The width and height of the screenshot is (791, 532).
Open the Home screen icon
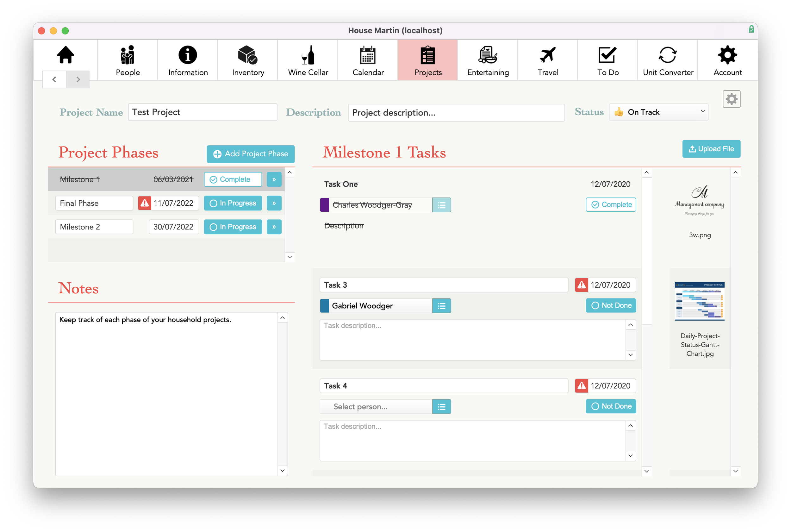coord(65,55)
